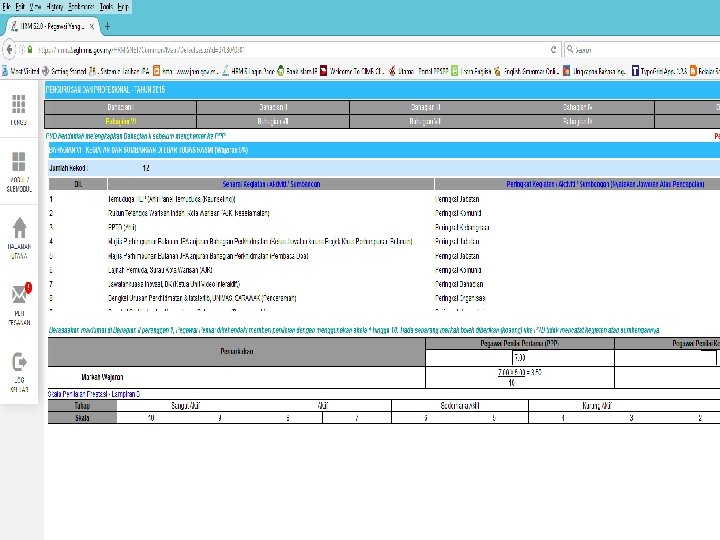The image size is (720, 540).
Task: Click the site information icon in address bar
Action: pyautogui.click(x=22, y=50)
